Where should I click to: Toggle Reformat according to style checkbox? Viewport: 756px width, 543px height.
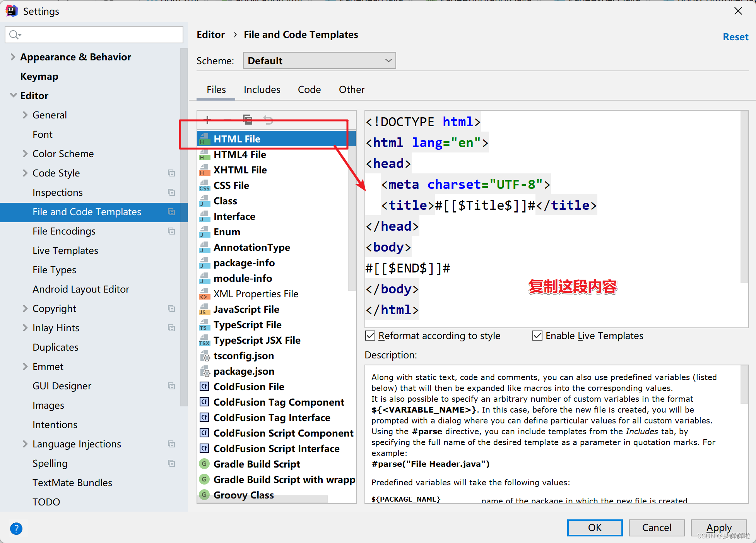(x=370, y=336)
